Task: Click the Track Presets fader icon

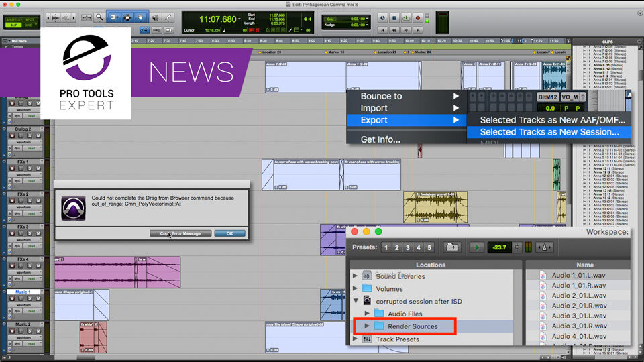Action: pos(367,339)
